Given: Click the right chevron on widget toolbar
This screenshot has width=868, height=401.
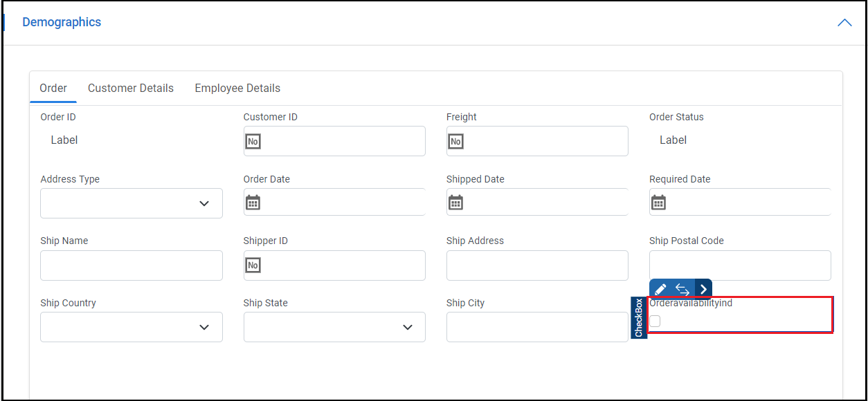Looking at the screenshot, I should [703, 289].
